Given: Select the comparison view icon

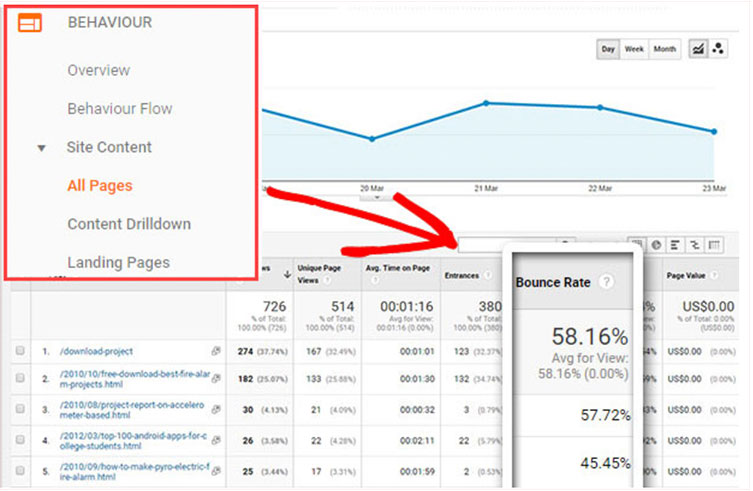Looking at the screenshot, I should point(694,245).
